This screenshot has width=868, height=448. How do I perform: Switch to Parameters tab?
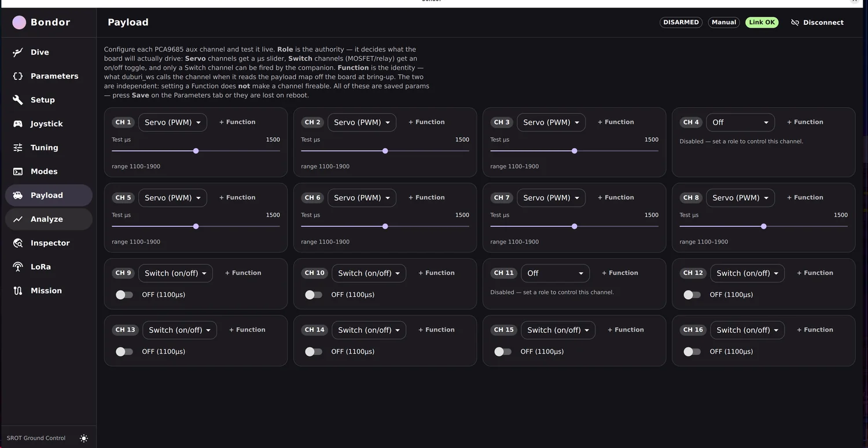(x=49, y=76)
